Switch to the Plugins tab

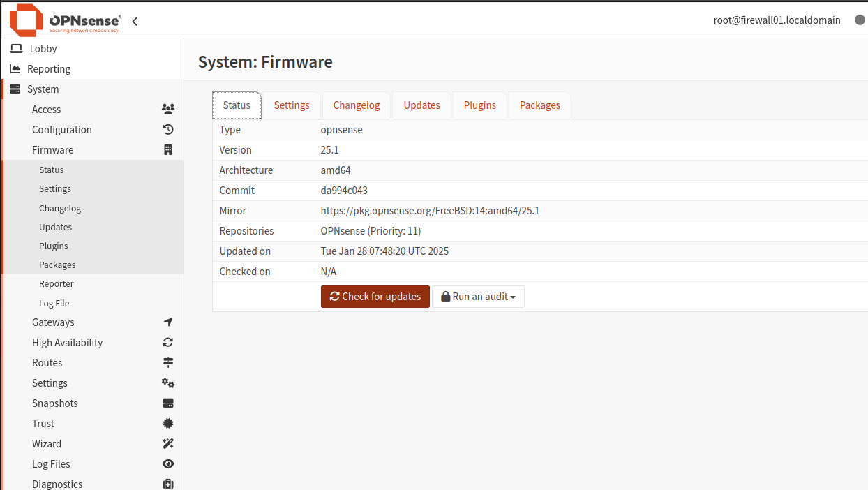480,105
